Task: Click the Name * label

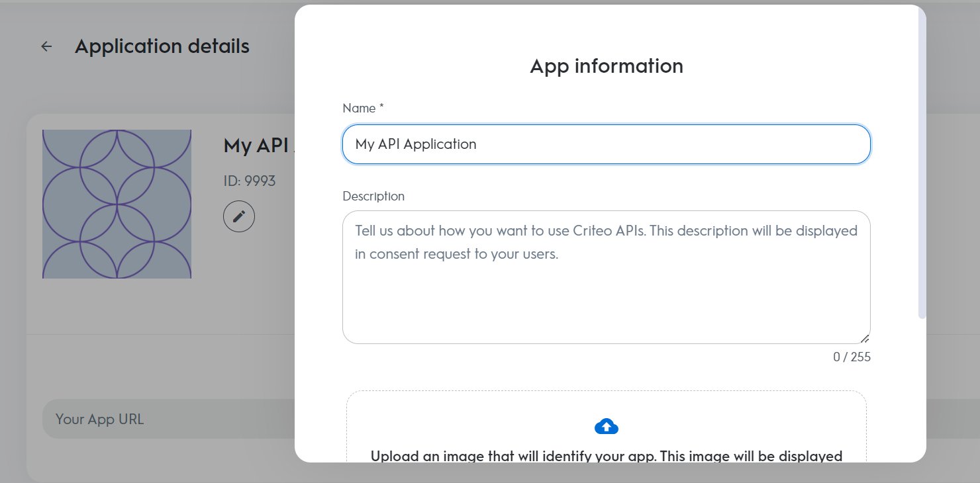Action: 363,108
